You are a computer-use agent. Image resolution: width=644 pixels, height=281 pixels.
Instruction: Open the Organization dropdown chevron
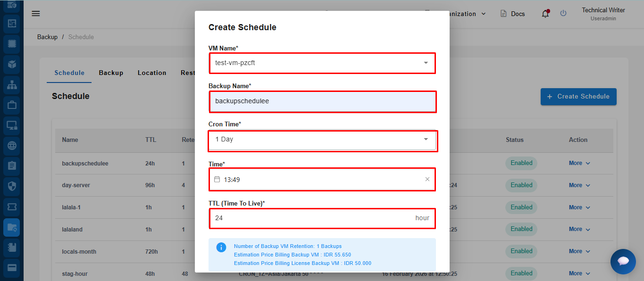tap(483, 14)
